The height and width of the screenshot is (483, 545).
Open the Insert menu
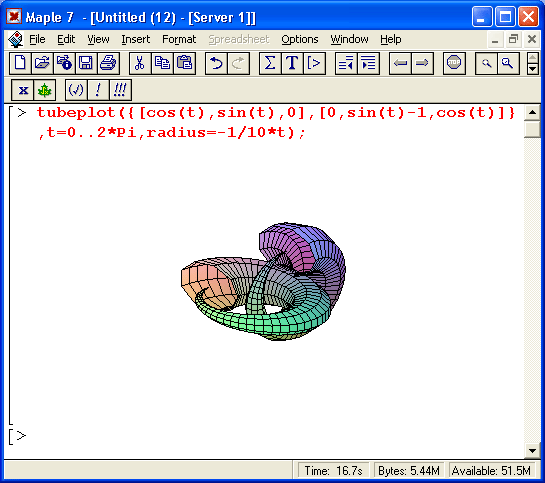tap(136, 39)
